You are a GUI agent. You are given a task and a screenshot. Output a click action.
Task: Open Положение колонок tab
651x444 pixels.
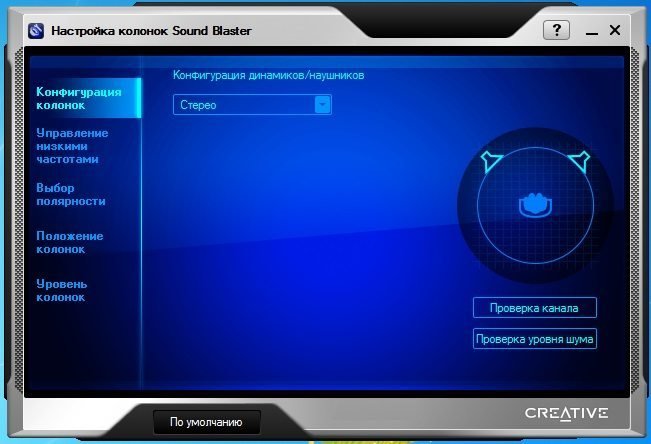click(69, 242)
